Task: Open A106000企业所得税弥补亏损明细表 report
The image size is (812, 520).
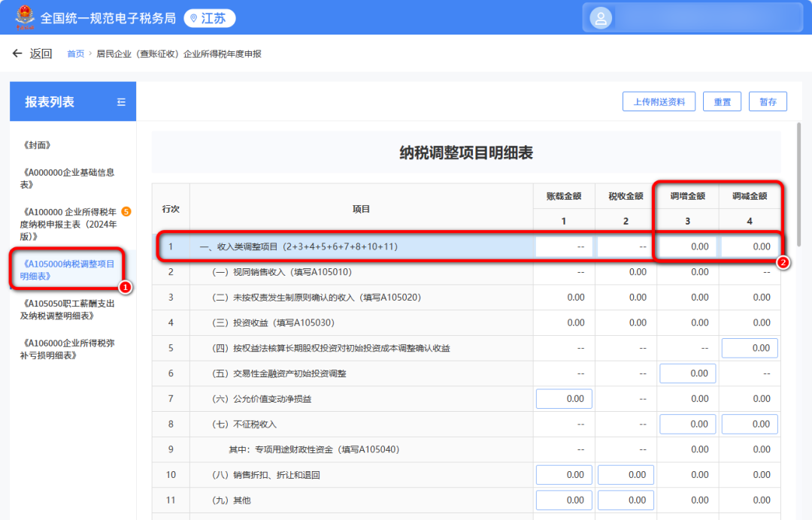Action: (x=68, y=349)
